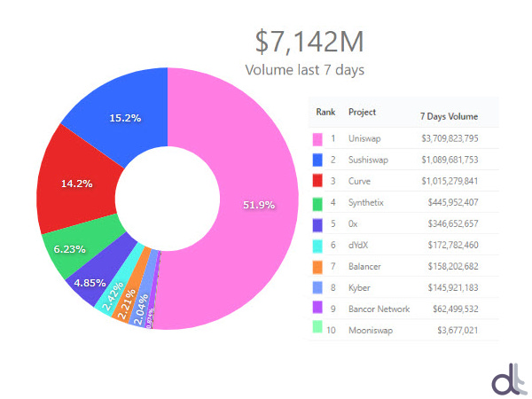Click rank number 1 in the table
Image resolution: width=532 pixels, height=399 pixels.
coord(333,138)
